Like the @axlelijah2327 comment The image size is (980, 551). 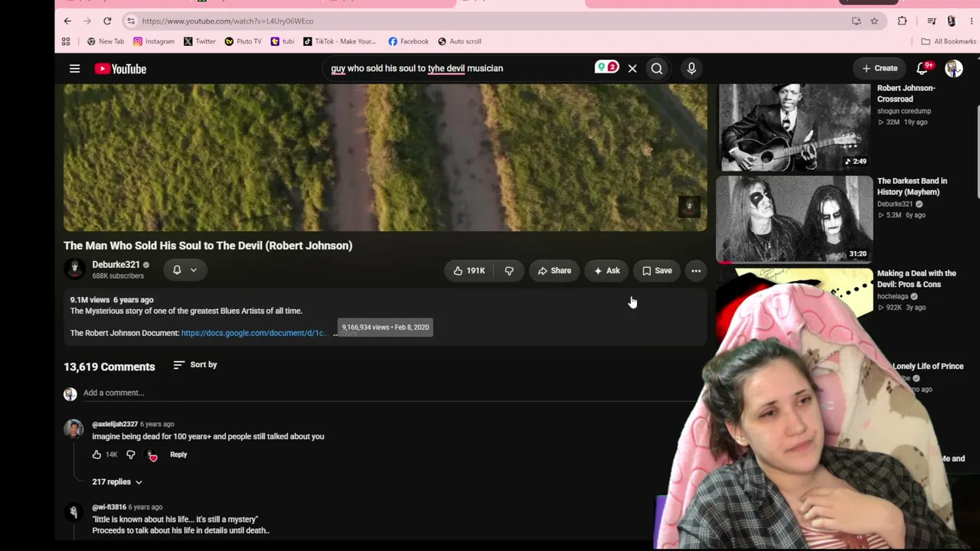(x=96, y=455)
